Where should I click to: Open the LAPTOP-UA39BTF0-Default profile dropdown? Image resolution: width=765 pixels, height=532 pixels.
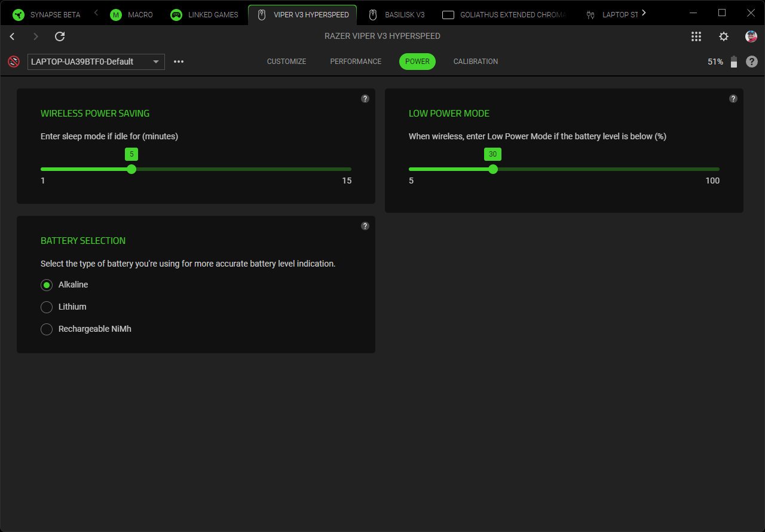[96, 62]
